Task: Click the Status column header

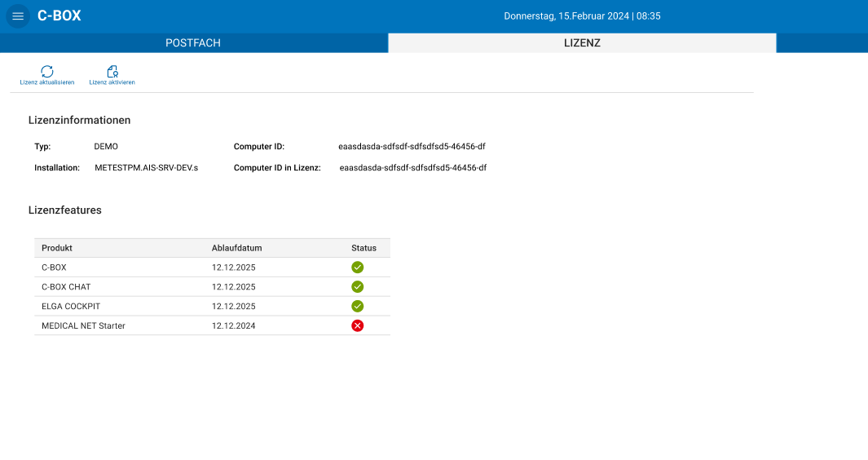Action: tap(364, 248)
